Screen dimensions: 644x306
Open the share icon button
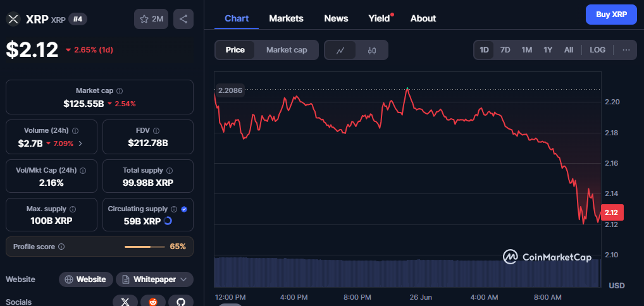[183, 19]
